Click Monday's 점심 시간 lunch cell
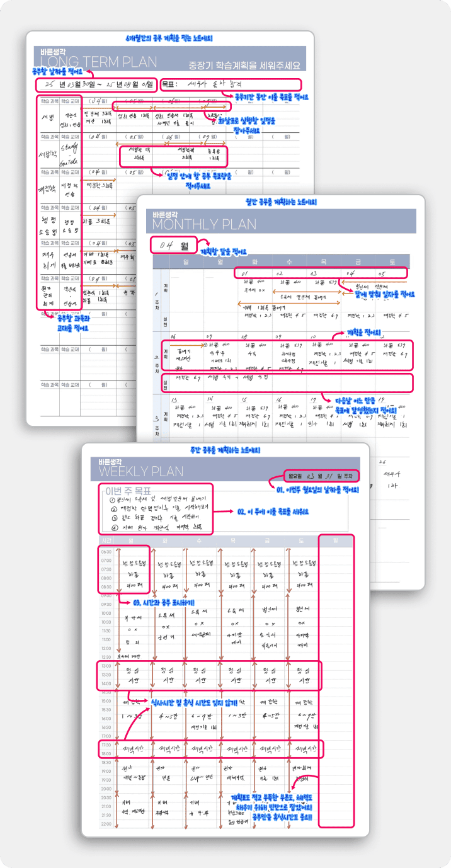 point(134,676)
